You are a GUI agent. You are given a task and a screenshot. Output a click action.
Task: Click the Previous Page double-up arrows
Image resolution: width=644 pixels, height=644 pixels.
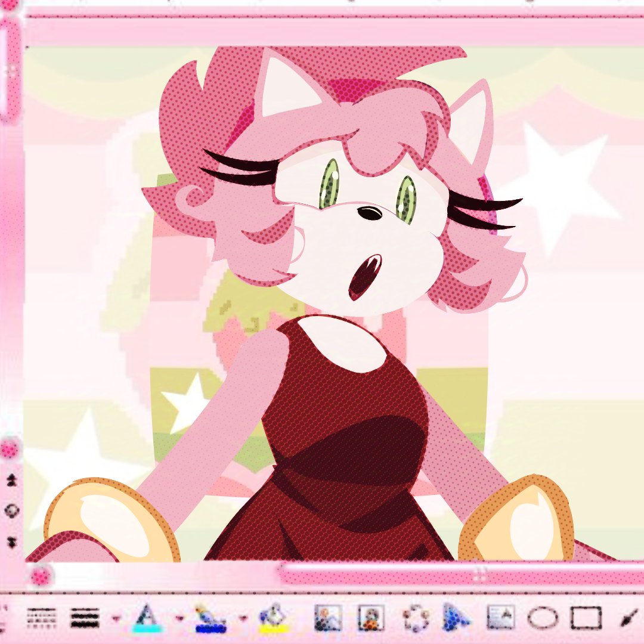12,480
